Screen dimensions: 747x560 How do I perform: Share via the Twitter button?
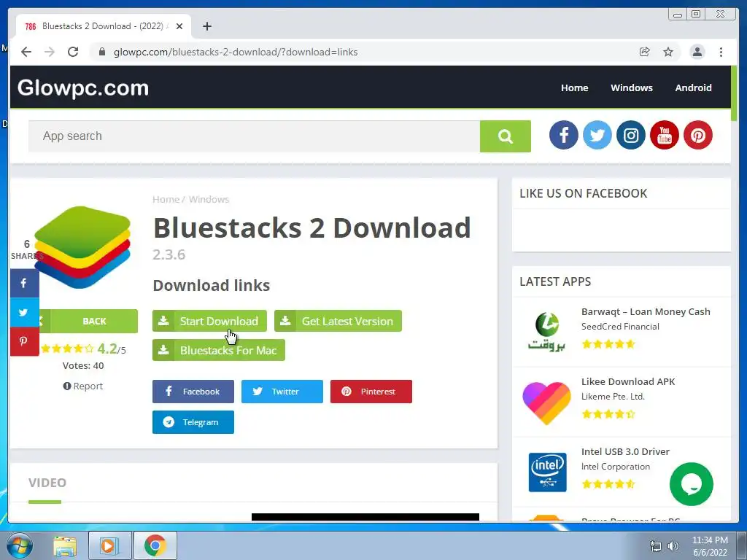coord(282,392)
